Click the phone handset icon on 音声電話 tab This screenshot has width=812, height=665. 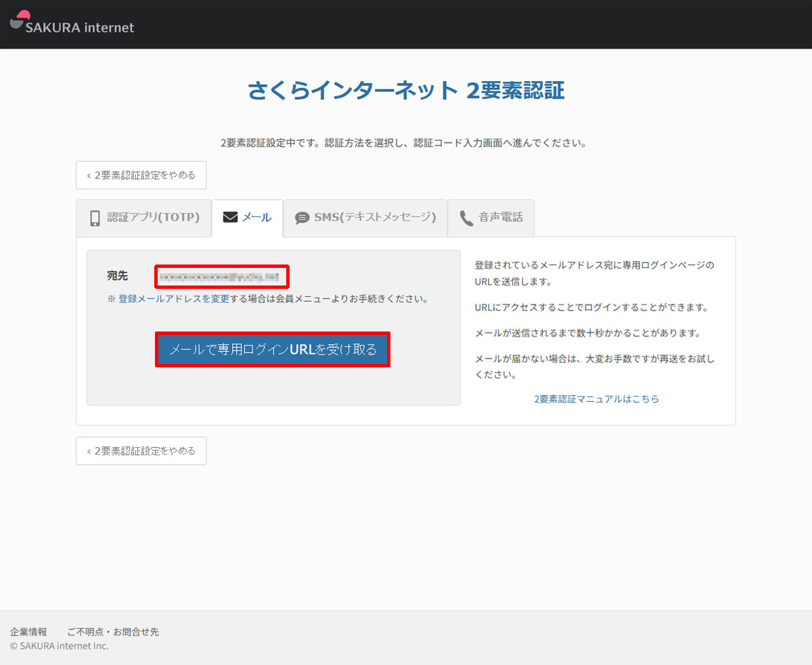466,218
